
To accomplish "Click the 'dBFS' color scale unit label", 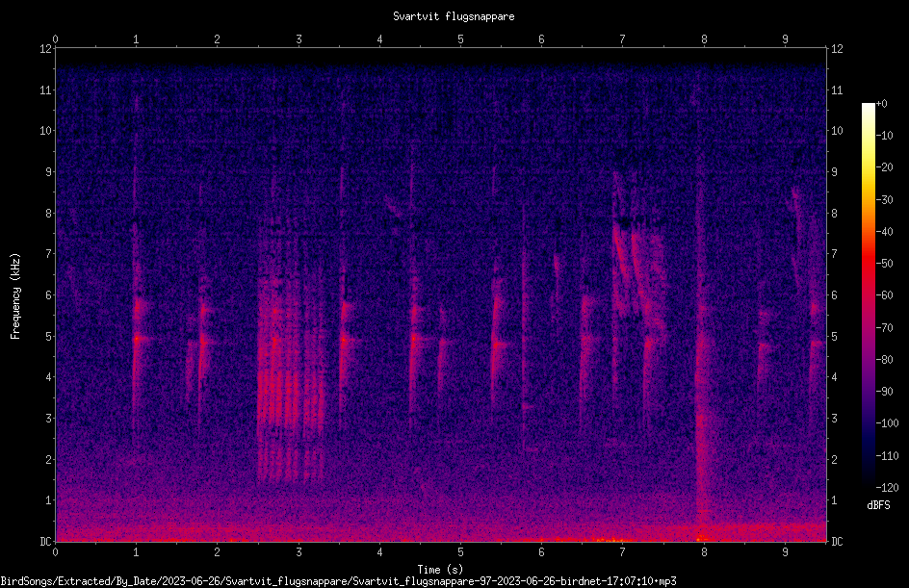I will (878, 505).
